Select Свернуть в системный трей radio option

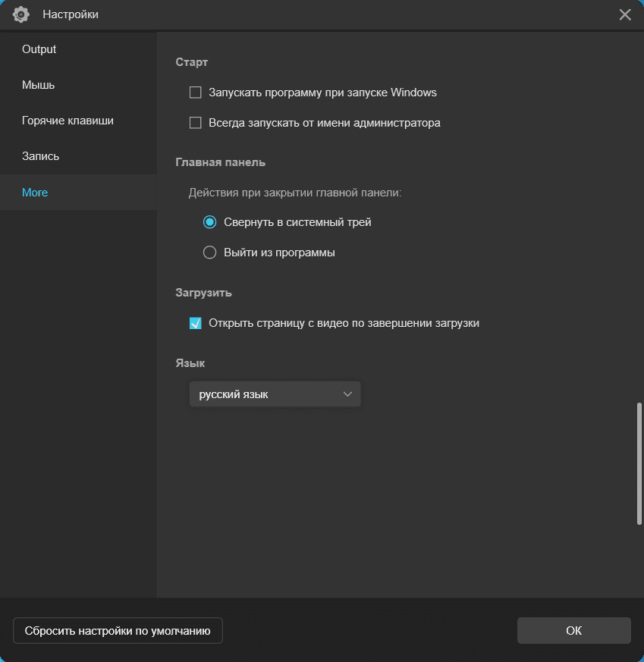[209, 222]
